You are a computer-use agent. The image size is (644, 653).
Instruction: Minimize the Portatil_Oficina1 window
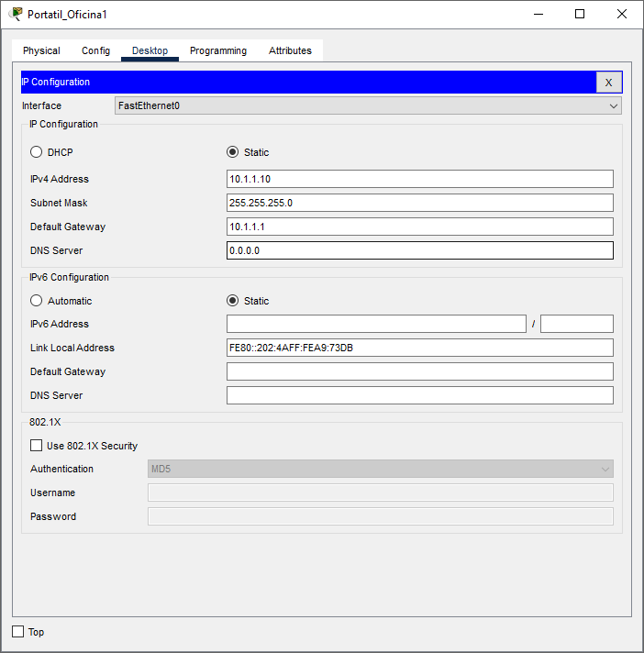pos(537,14)
